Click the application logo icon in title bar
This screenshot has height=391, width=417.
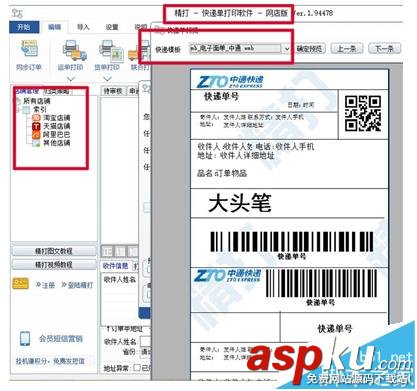(x=17, y=14)
